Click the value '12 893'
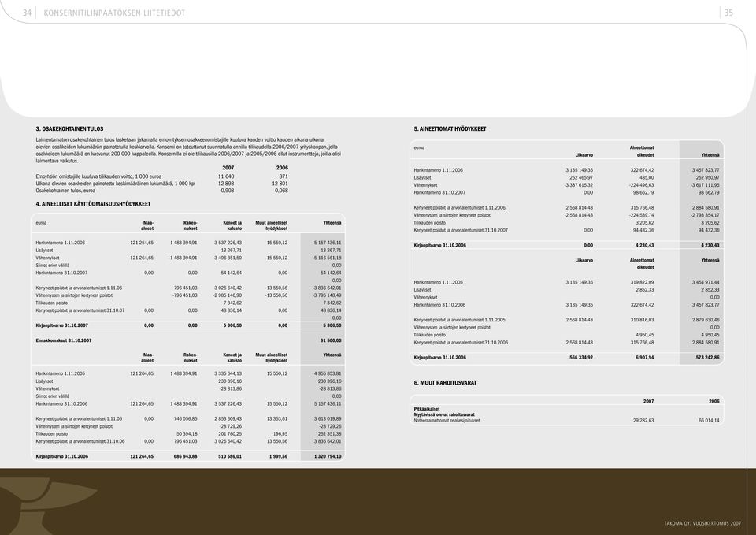756x535 pixels. click(x=226, y=184)
